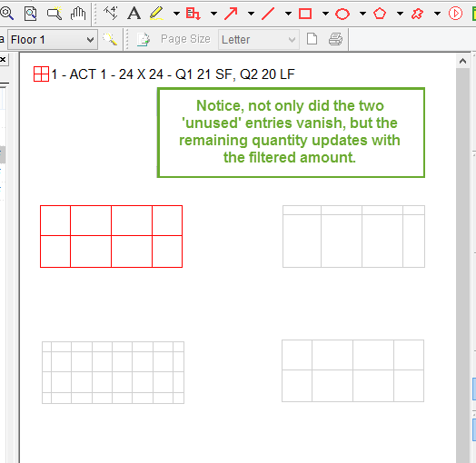The image size is (476, 463).
Task: Click the scrollbar up arrow
Action: click(462, 61)
